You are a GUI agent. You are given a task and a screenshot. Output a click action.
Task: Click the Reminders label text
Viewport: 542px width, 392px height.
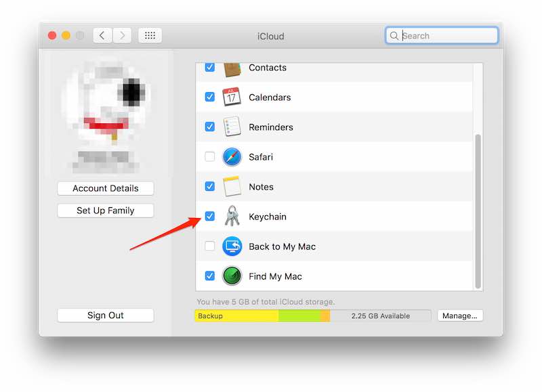pos(270,127)
